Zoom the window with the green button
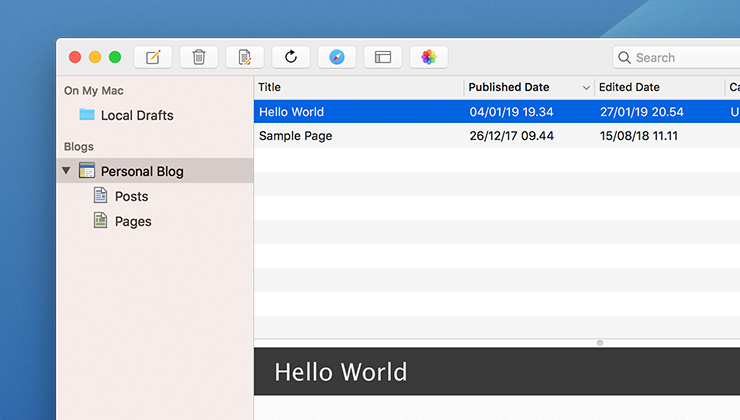The image size is (740, 420). 115,57
